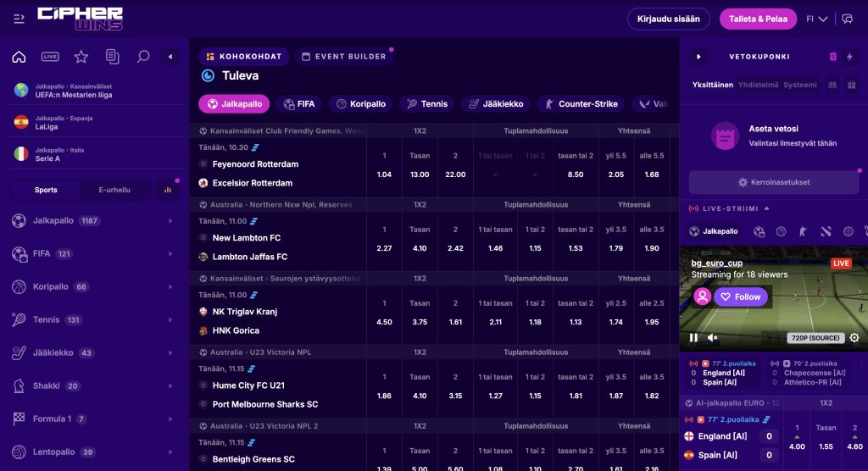Open the FI language dropdown
868x471 pixels.
(816, 19)
